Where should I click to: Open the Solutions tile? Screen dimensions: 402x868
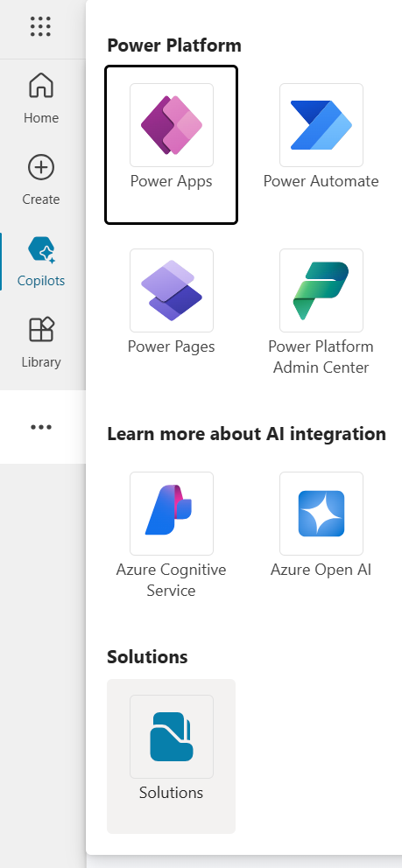(x=171, y=756)
